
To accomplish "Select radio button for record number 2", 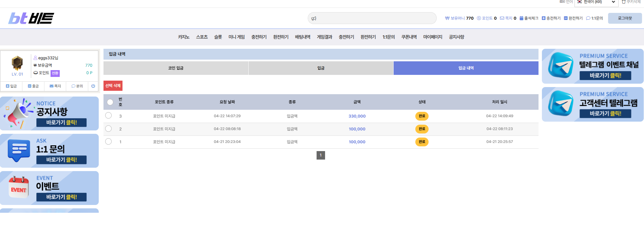I will (x=109, y=128).
